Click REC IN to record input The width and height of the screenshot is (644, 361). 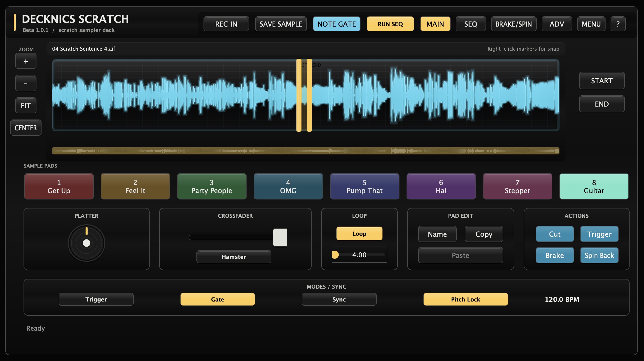[226, 24]
